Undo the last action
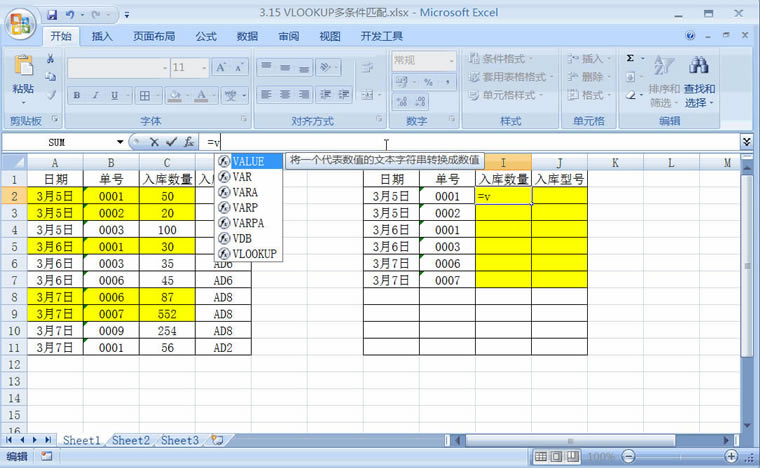The height and width of the screenshot is (468, 760). (70, 15)
